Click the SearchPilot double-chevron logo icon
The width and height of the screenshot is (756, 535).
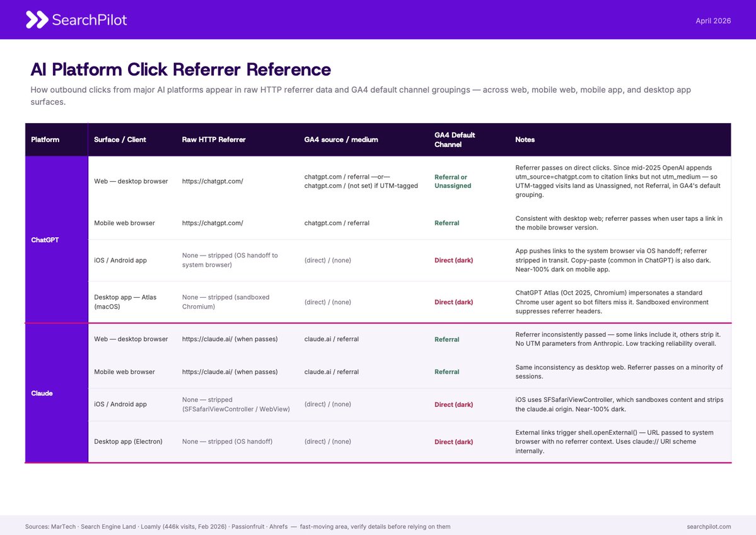click(x=37, y=20)
